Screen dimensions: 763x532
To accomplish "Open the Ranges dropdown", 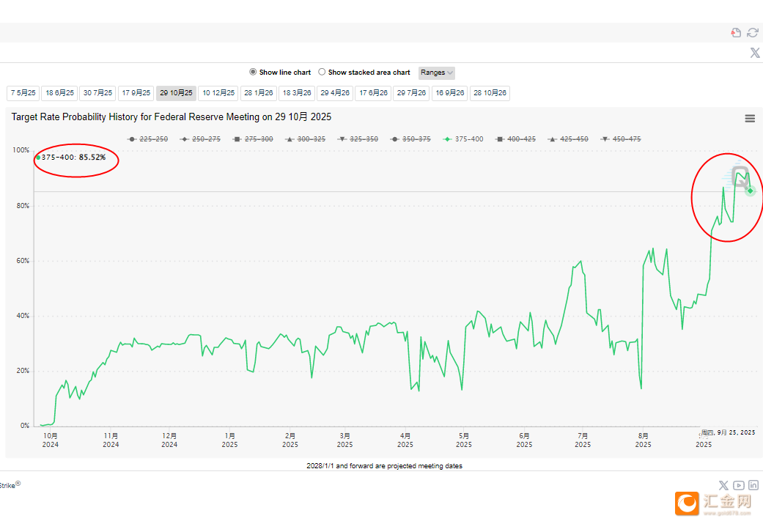I will tap(437, 73).
